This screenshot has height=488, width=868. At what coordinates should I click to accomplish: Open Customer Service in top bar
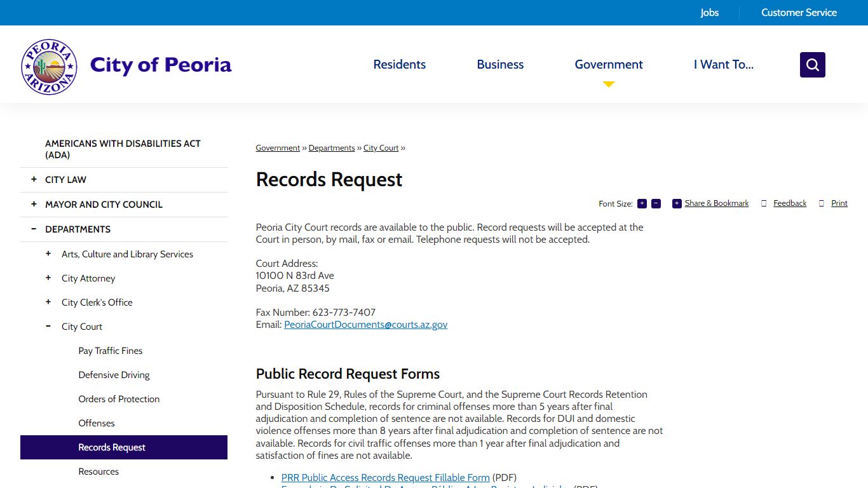pyautogui.click(x=799, y=13)
